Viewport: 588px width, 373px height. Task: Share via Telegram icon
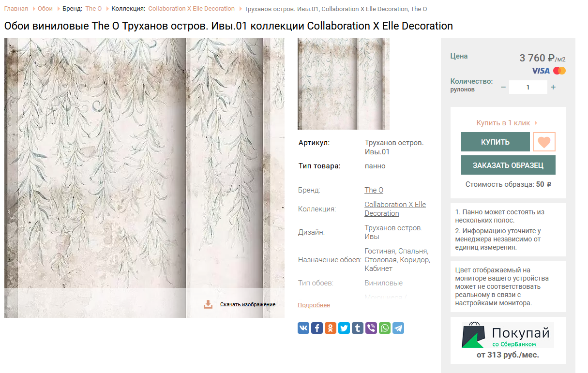pos(398,328)
